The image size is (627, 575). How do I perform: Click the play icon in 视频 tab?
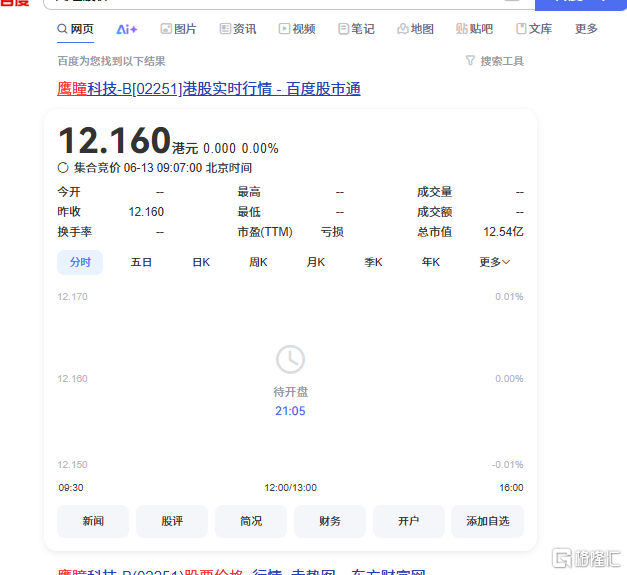284,29
